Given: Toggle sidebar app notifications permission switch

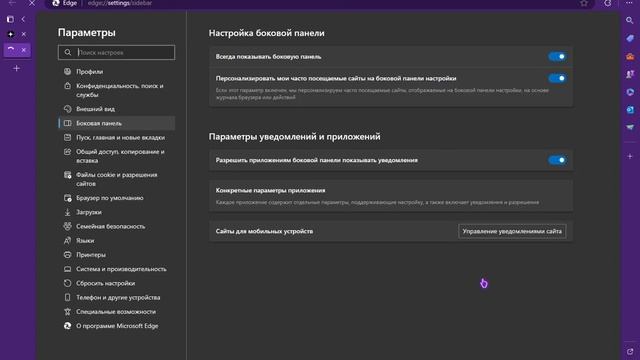Looking at the screenshot, I should click(x=557, y=160).
